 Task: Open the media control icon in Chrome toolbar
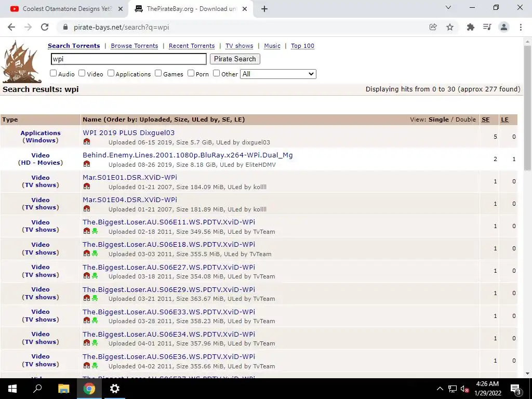coord(487,27)
